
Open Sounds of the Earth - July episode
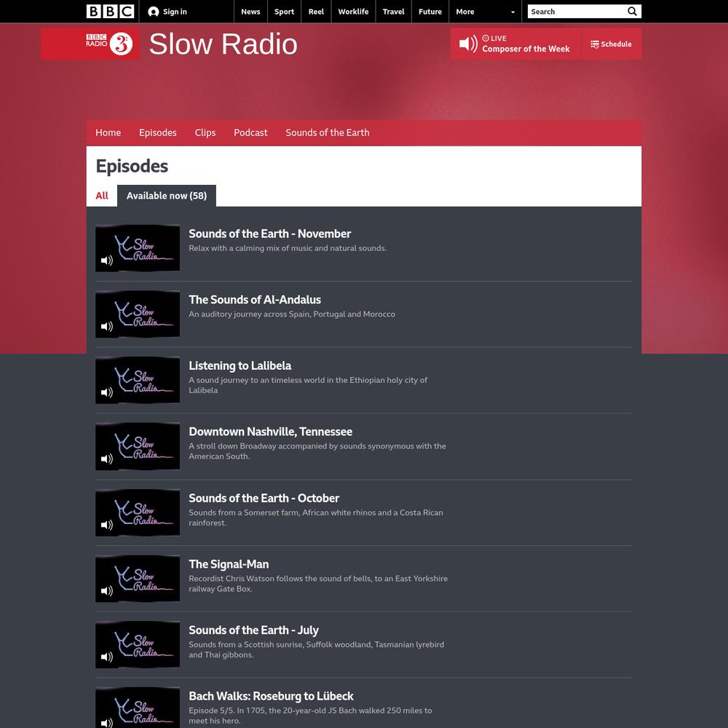pos(253,630)
